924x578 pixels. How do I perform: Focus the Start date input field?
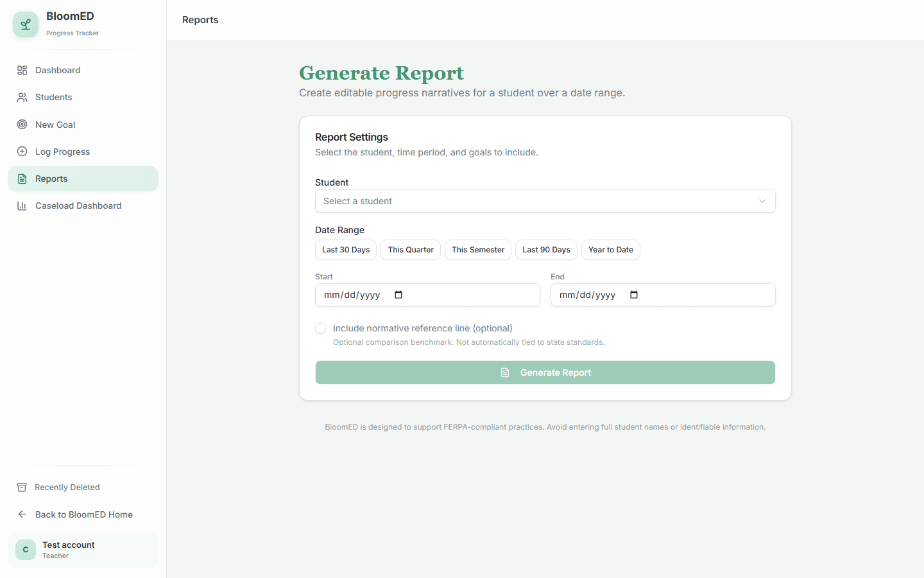pos(427,295)
